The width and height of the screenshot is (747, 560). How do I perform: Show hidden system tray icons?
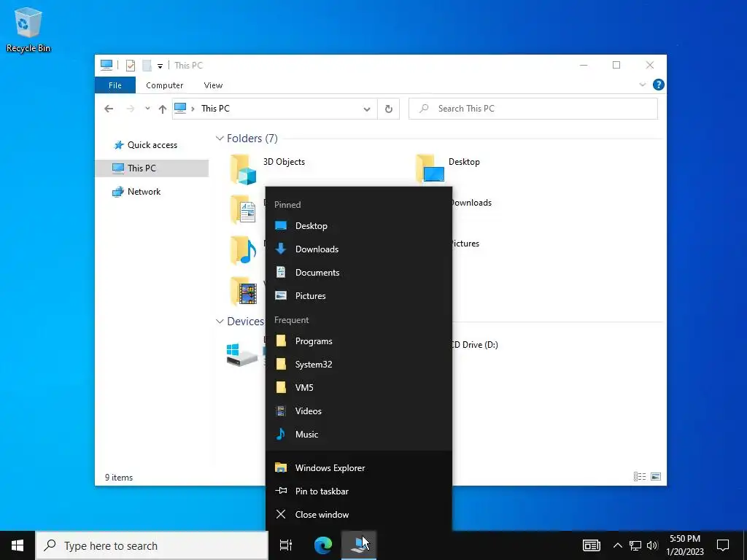click(617, 545)
